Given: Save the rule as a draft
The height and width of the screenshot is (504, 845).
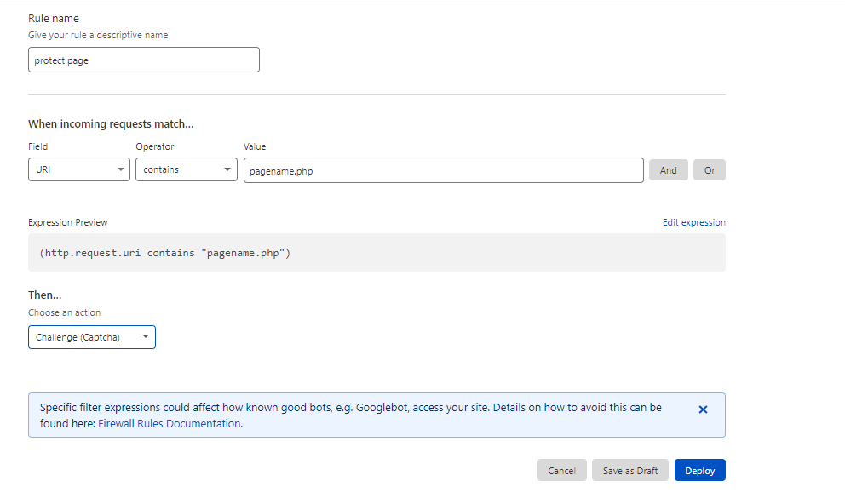Looking at the screenshot, I should (x=630, y=471).
